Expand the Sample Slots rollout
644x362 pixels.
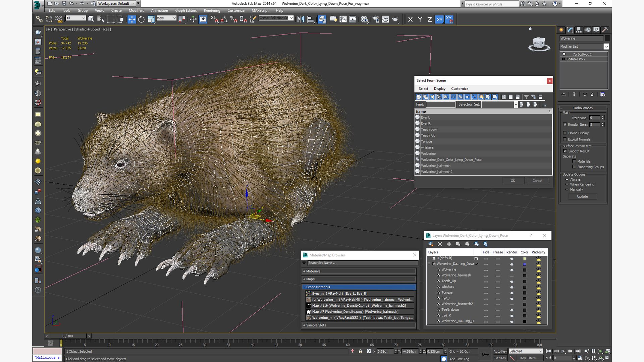pos(359,325)
